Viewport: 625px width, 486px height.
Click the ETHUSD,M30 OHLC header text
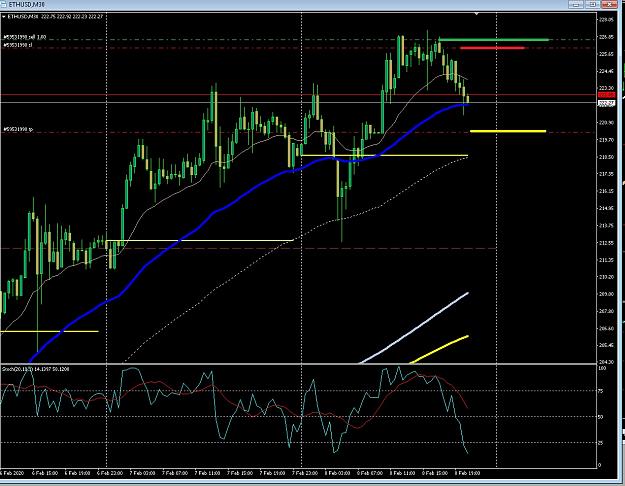(55, 17)
